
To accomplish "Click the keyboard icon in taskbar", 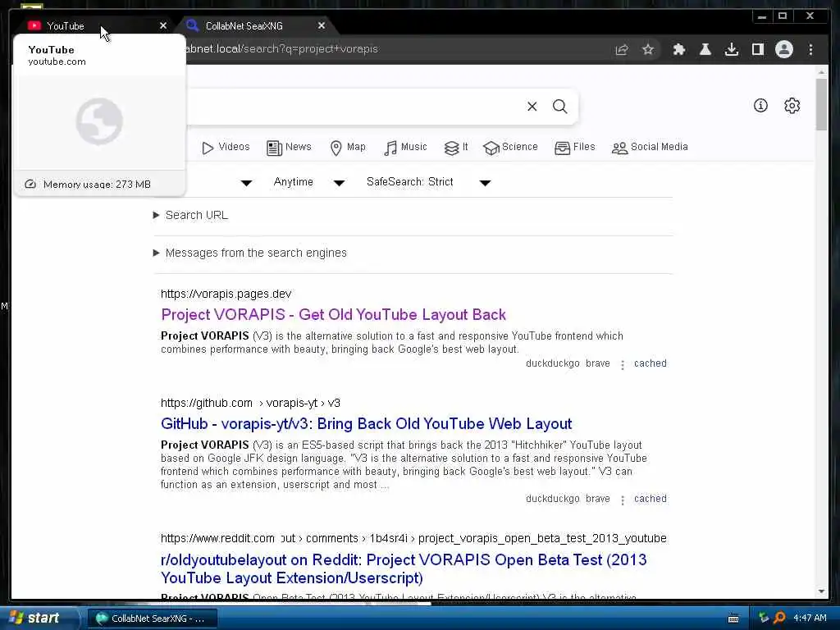I will pos(733,619).
